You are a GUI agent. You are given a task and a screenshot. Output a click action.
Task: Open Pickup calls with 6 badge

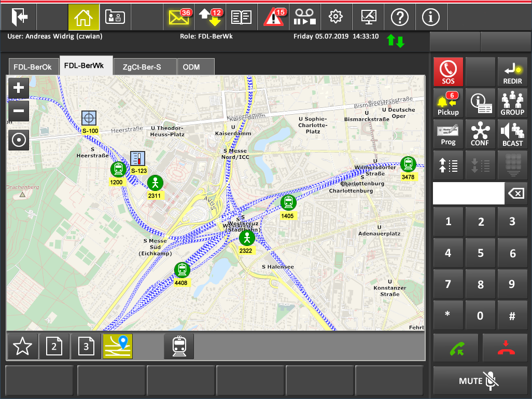tap(448, 103)
